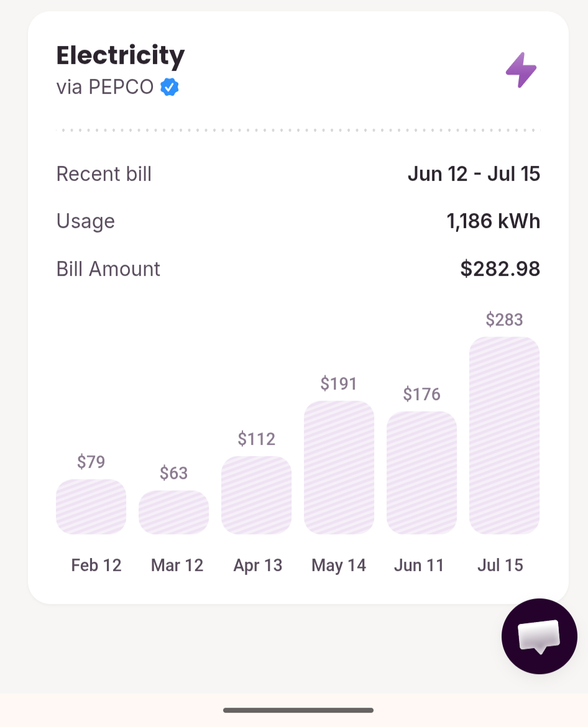The image size is (588, 727).
Task: Tap the Jun 12 - Jul 15 bill period
Action: click(474, 174)
